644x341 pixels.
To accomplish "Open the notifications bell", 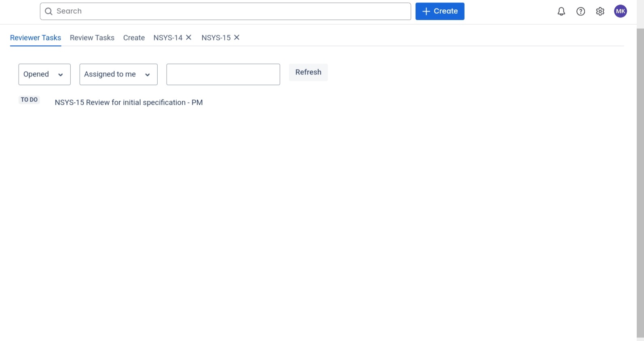I will [x=561, y=11].
